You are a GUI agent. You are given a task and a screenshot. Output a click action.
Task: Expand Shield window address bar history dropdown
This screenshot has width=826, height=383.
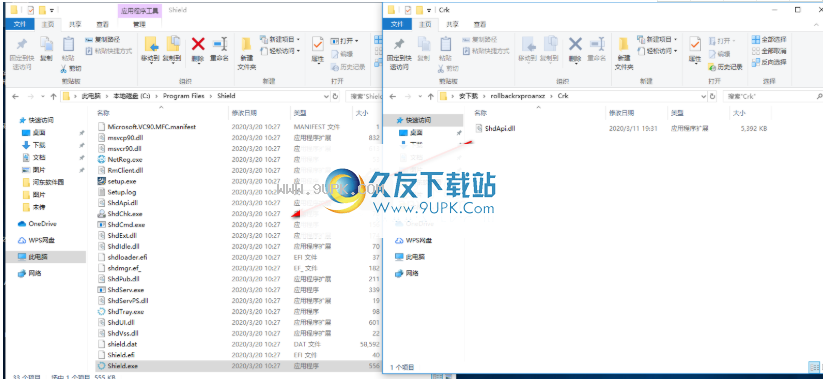point(326,97)
